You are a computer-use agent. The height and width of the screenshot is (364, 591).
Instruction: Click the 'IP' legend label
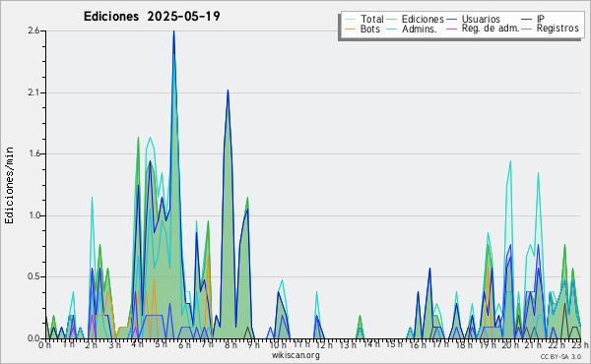[x=541, y=19]
